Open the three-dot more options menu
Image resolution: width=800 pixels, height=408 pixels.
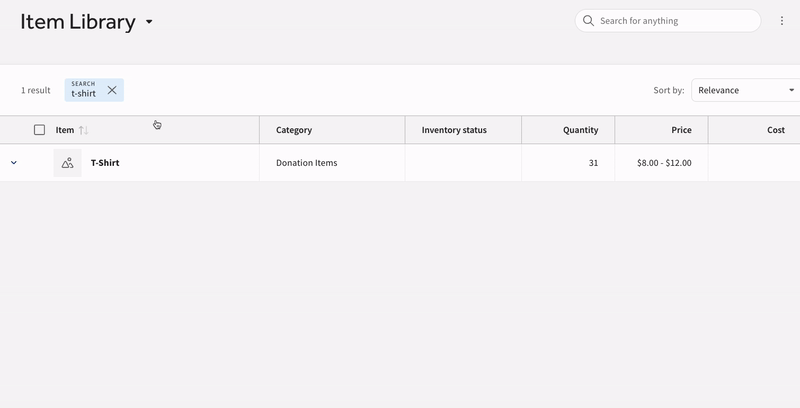click(x=782, y=21)
